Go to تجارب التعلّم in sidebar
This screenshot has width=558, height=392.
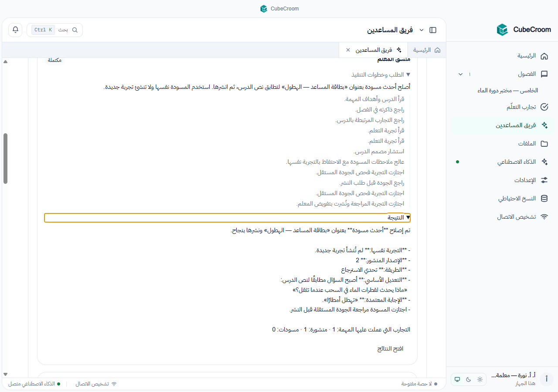tap(501, 107)
